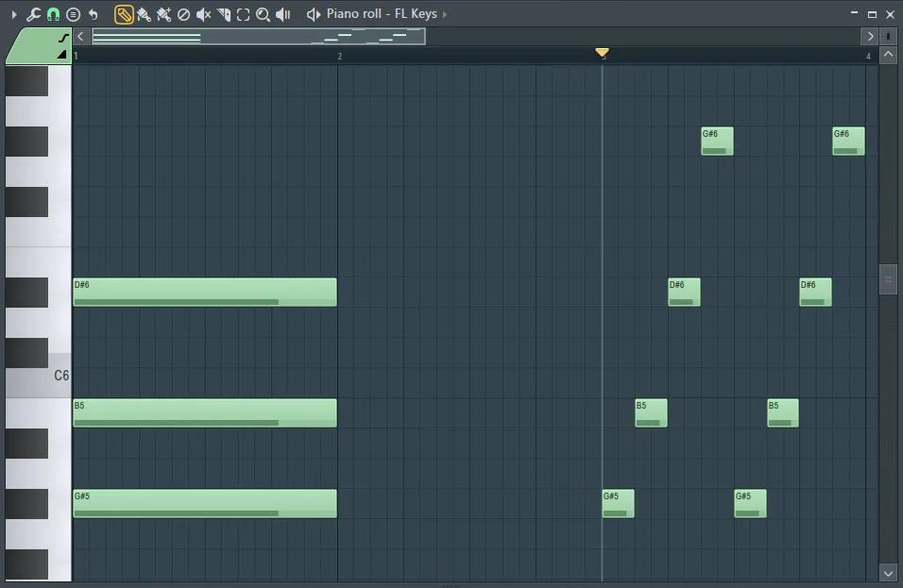Select the Draw pencil tool
The width and height of the screenshot is (903, 588).
click(124, 14)
